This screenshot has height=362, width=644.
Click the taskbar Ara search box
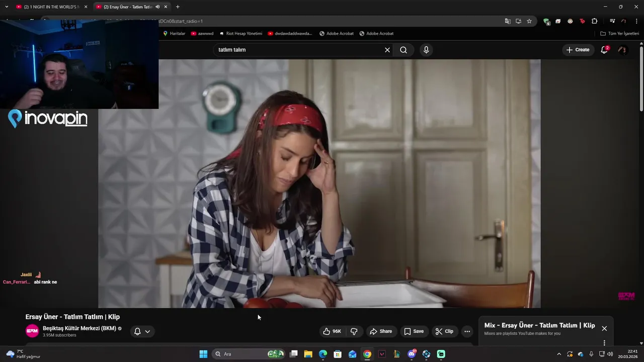pos(249,354)
